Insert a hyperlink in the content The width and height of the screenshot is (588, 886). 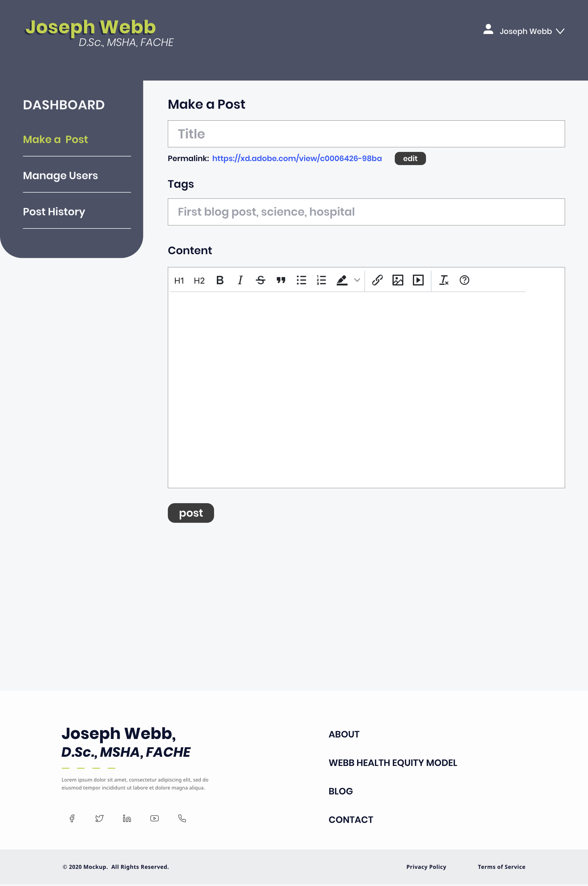(x=377, y=280)
